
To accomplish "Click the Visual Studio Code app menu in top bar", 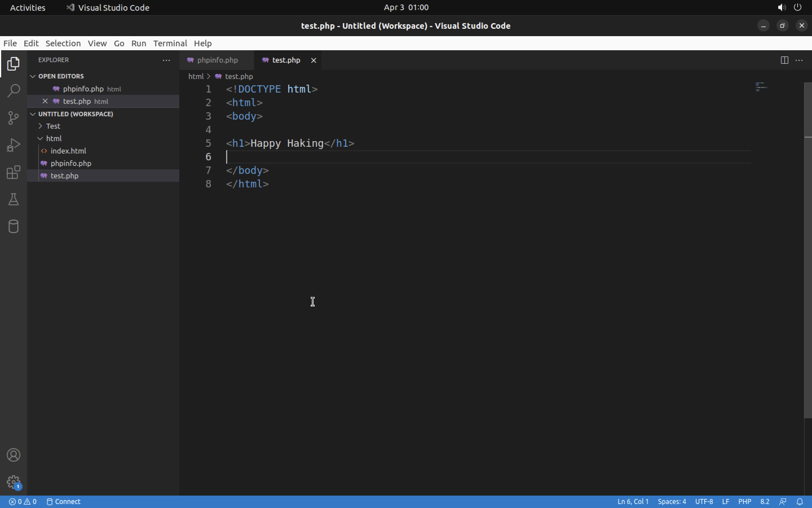I will point(108,7).
